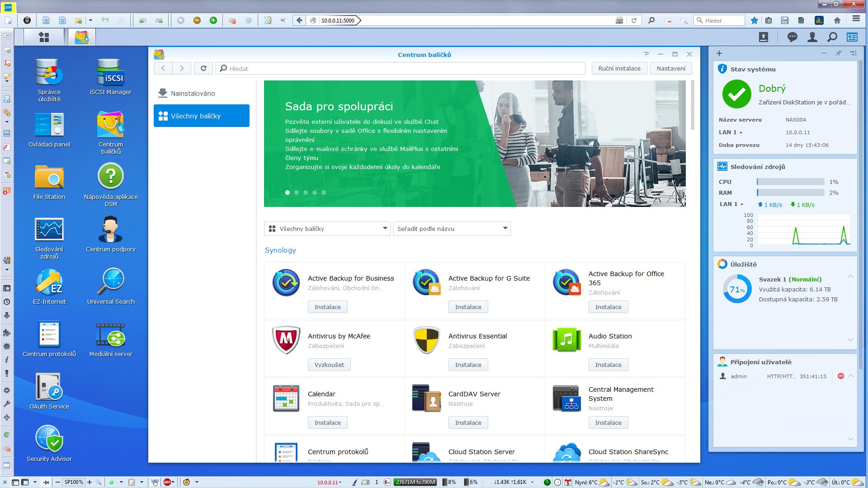Click Package Center back arrow
Image resolution: width=868 pixels, height=488 pixels.
(x=163, y=68)
